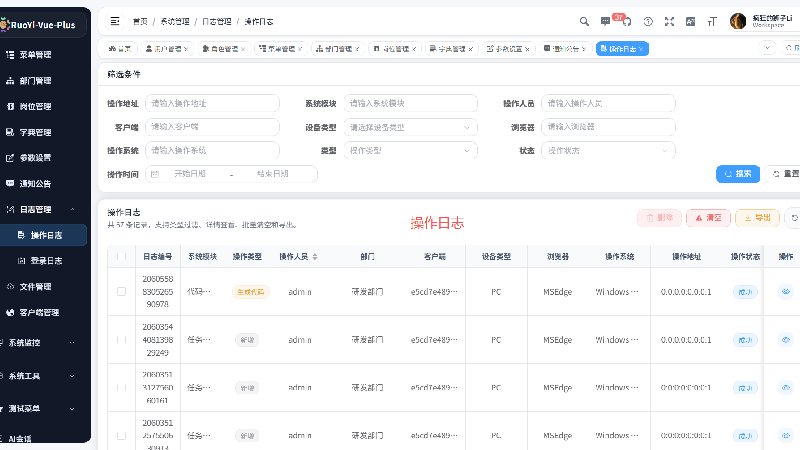
Task: Toggle fullscreen mode icon in header
Action: (669, 21)
